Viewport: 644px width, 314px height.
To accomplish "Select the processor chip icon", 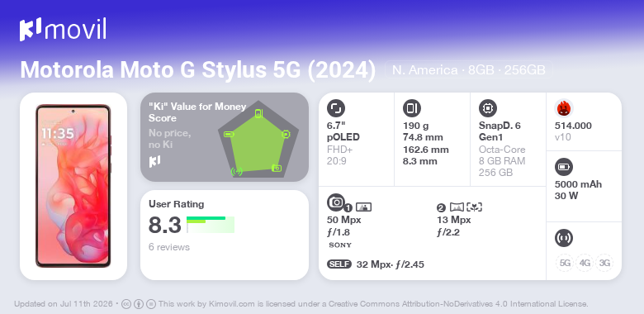I will (488, 108).
